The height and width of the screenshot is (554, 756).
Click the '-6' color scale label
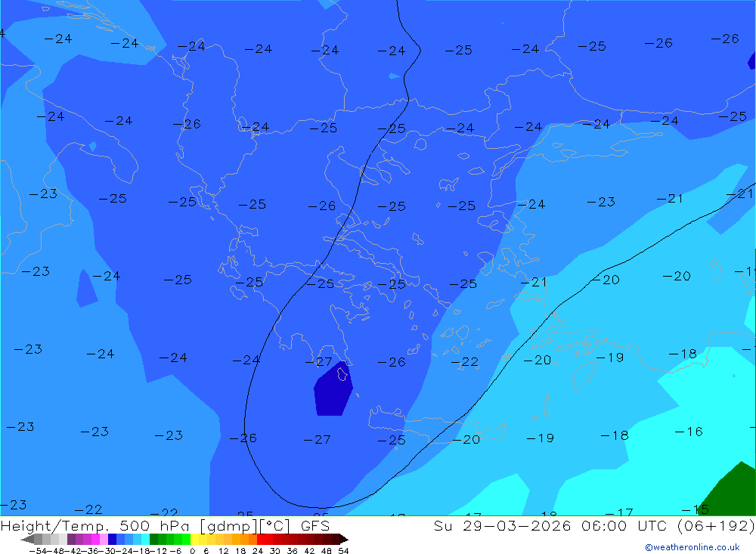click(x=175, y=551)
